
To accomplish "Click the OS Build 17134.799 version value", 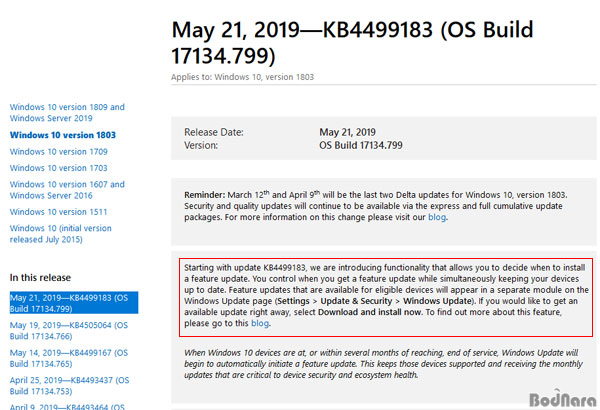I will (361, 145).
